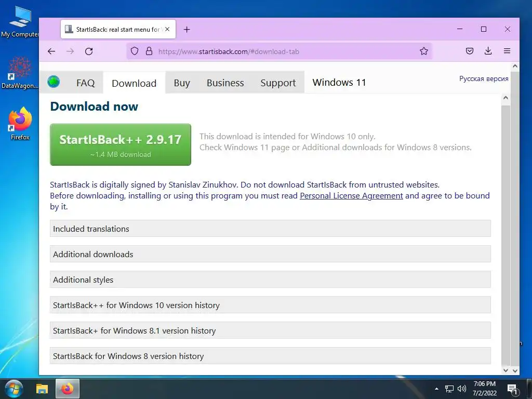Open the action center notification icon
This screenshot has height=399, width=532.
click(512, 389)
